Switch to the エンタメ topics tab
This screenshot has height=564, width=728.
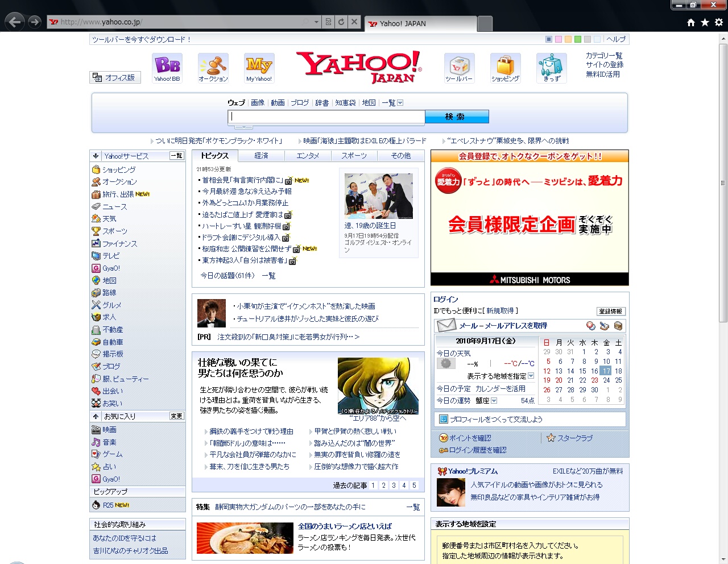click(308, 156)
